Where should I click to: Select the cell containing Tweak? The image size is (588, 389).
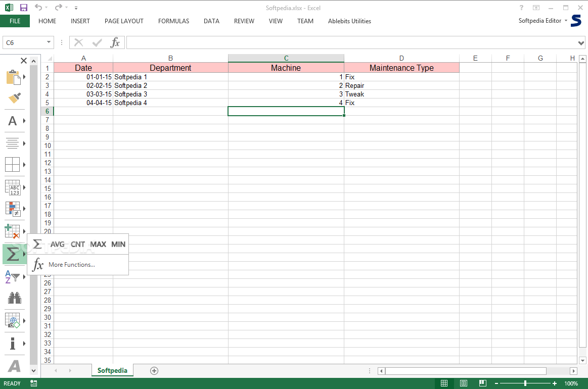point(401,94)
